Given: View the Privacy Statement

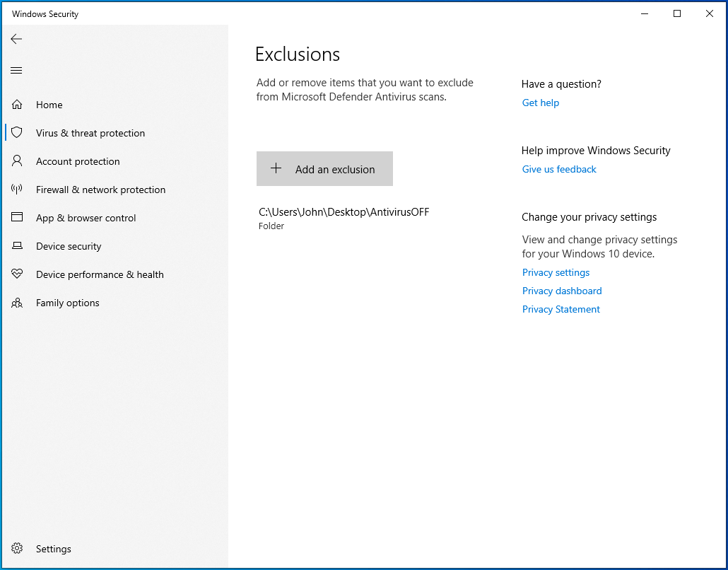Looking at the screenshot, I should tap(560, 309).
